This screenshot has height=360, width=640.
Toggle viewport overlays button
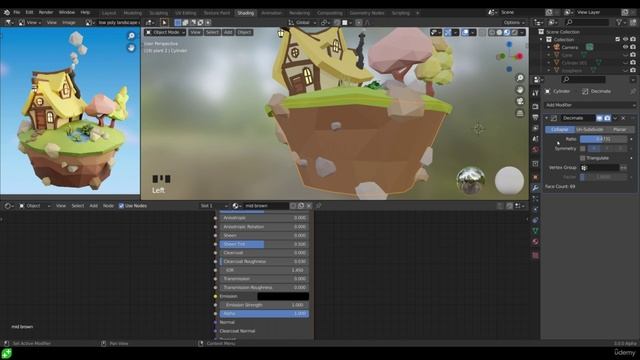coord(465,32)
